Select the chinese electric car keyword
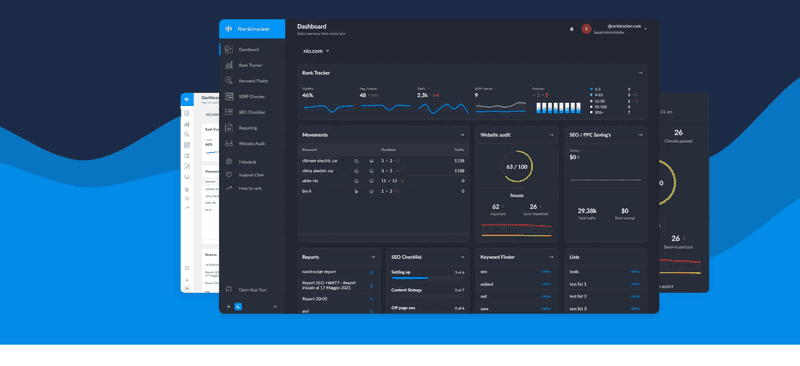The image size is (800, 366). (x=320, y=161)
